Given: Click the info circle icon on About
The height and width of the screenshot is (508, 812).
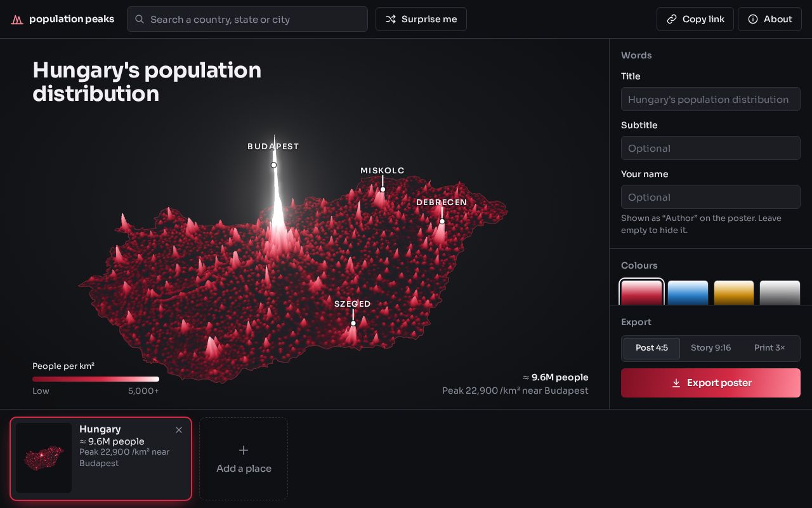Looking at the screenshot, I should tap(753, 19).
